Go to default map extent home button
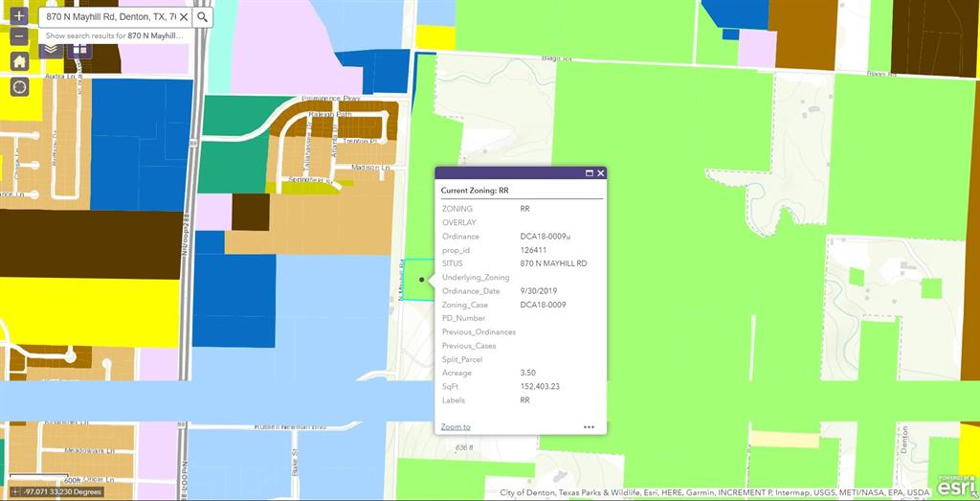The width and height of the screenshot is (980, 501). [x=19, y=61]
